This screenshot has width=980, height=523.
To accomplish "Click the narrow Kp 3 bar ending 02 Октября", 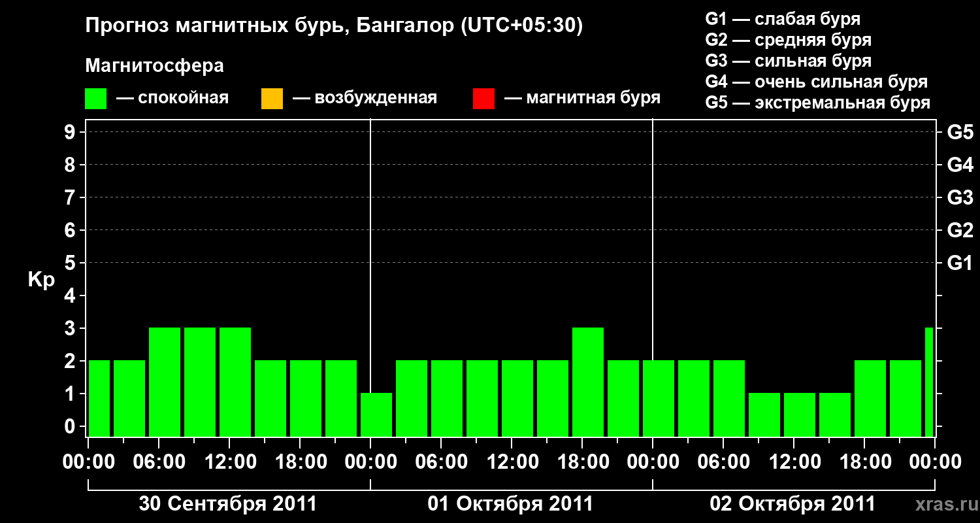I will click(x=929, y=382).
